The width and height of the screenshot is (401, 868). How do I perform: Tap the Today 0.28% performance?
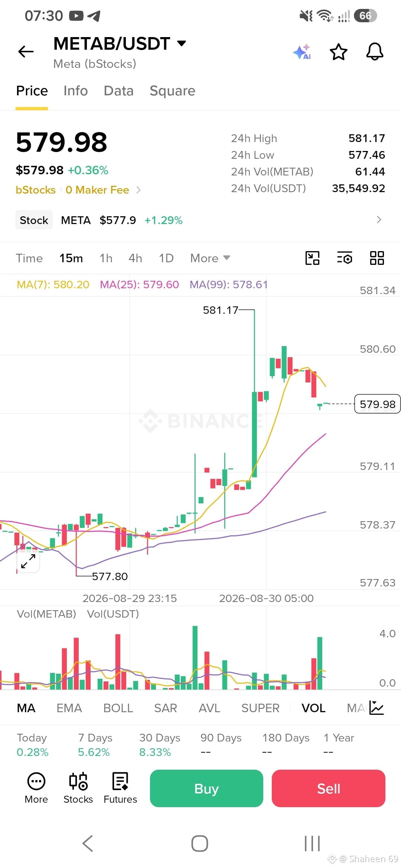click(33, 745)
